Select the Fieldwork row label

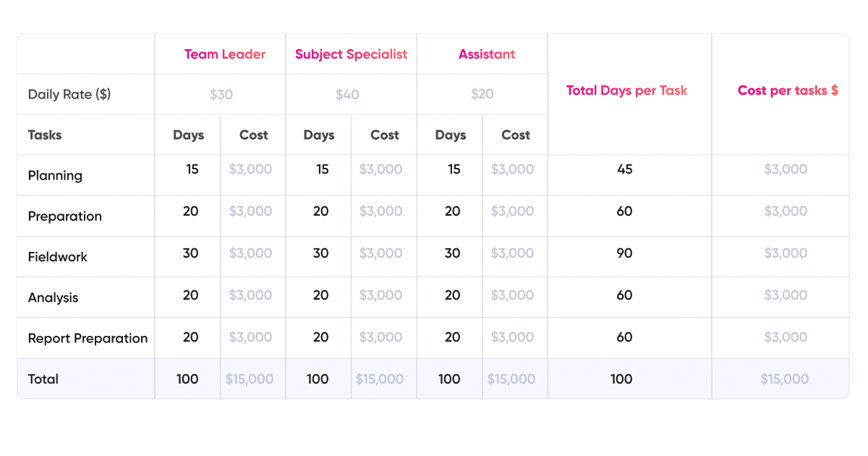(58, 257)
